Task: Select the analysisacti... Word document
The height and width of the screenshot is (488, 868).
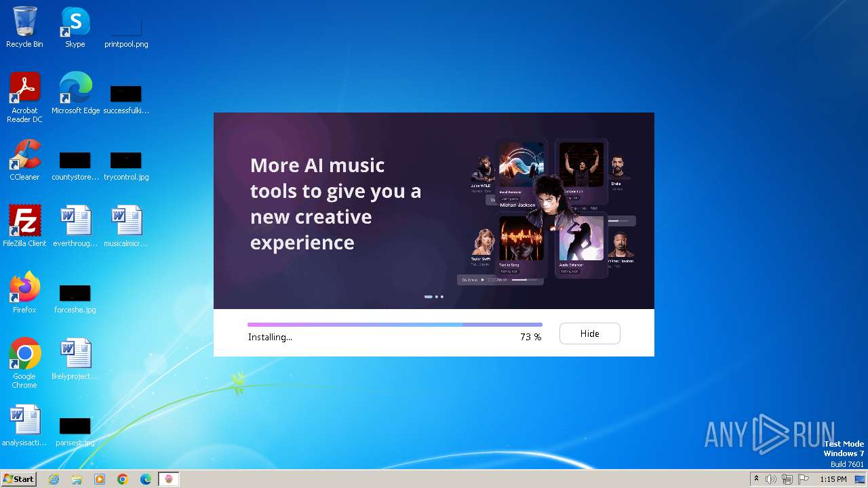Action: (x=24, y=426)
